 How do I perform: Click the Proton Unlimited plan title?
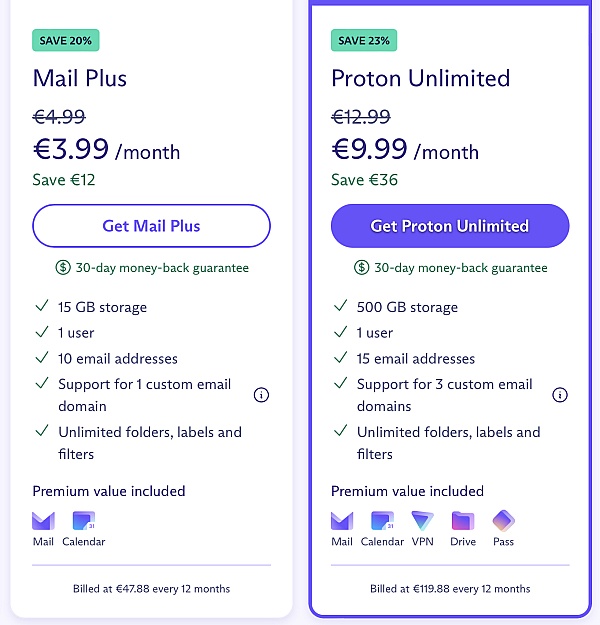[x=421, y=78]
